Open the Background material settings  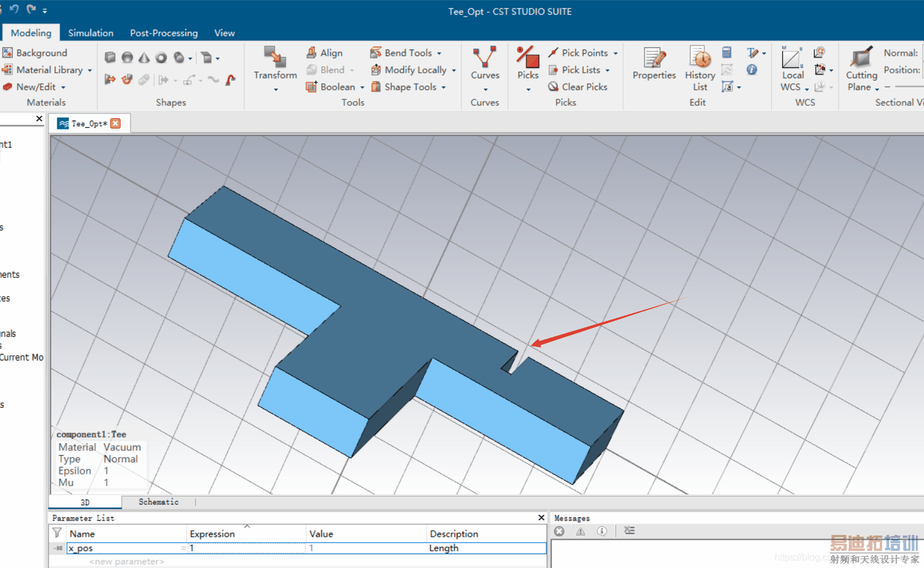35,53
